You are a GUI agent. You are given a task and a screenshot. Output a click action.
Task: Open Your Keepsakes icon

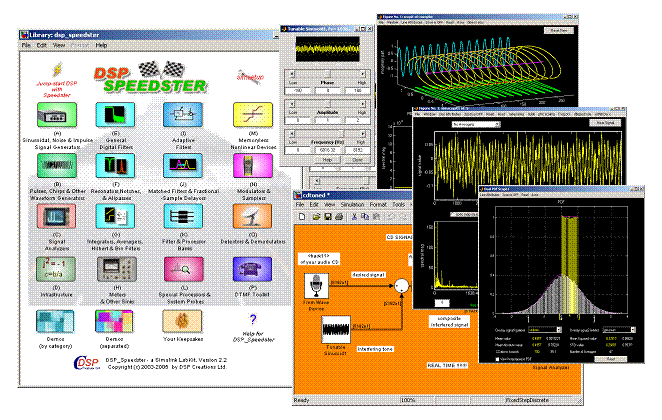[182, 322]
